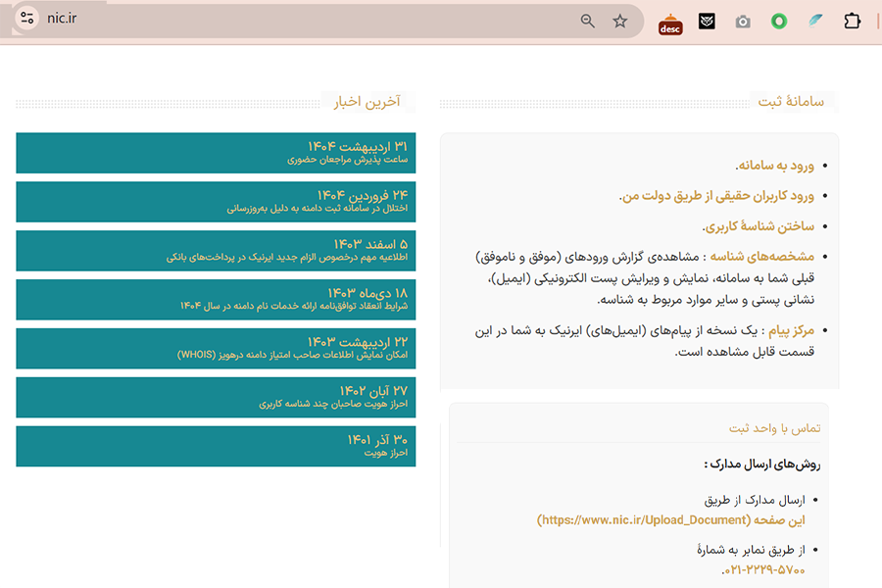Open ورود کاربران حقیقی از طریق دولت من
The width and height of the screenshot is (882, 588).
point(716,196)
